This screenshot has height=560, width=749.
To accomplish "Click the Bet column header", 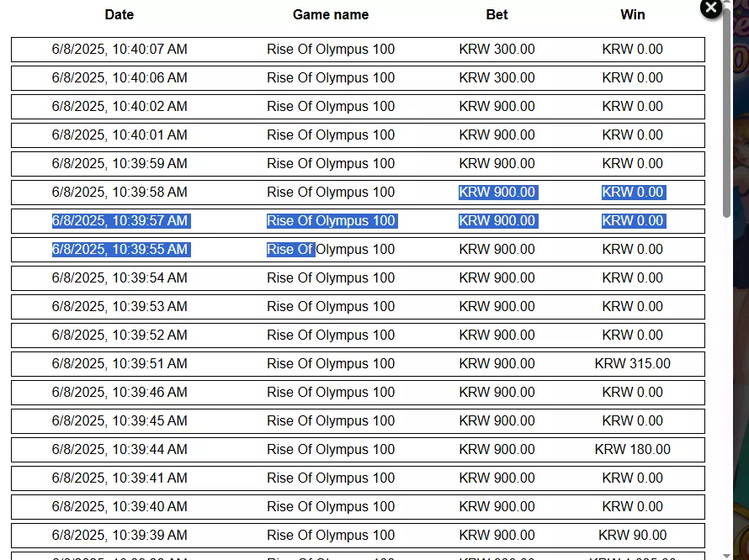I will coord(497,15).
